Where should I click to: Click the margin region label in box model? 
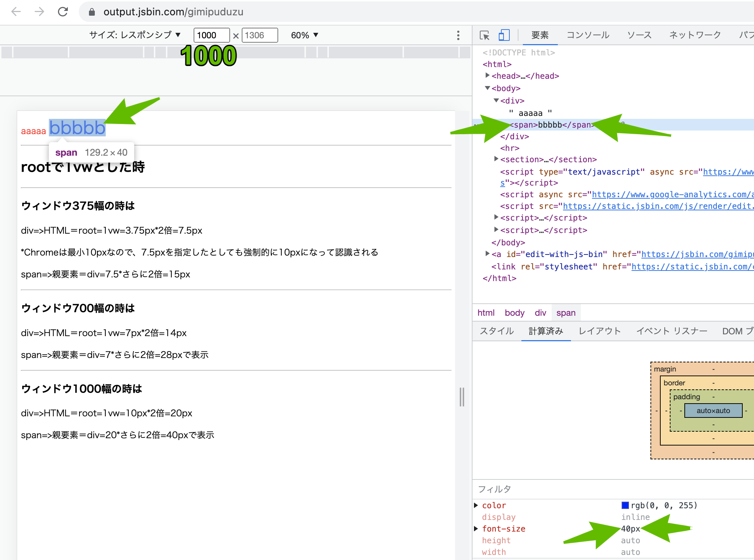click(665, 369)
